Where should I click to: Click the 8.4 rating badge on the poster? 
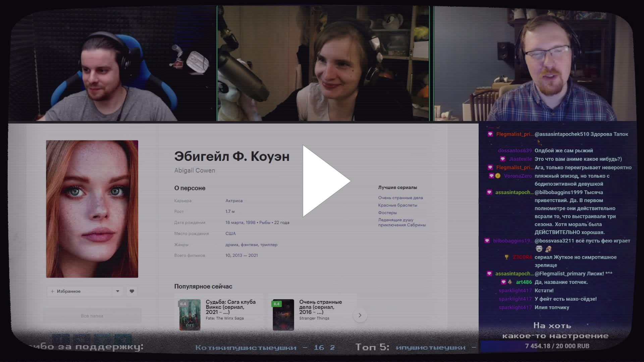[x=276, y=304]
